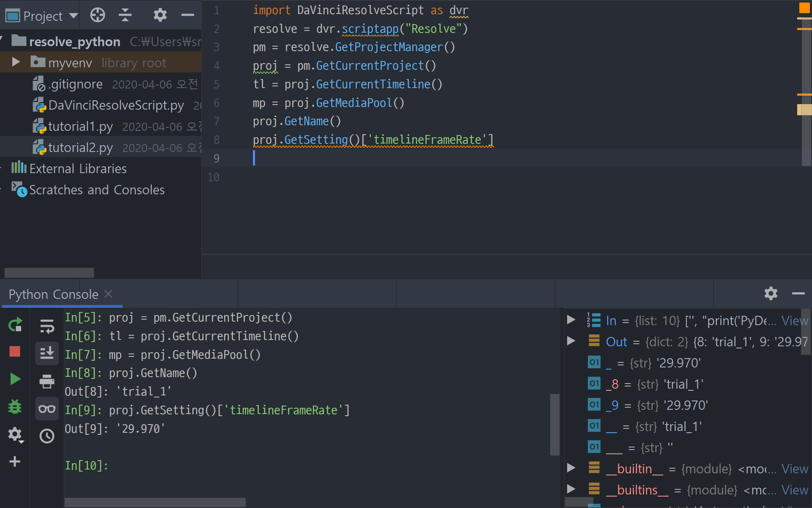Click the project tree horizontal scrollbar
The height and width of the screenshot is (508, 812).
click(x=49, y=273)
